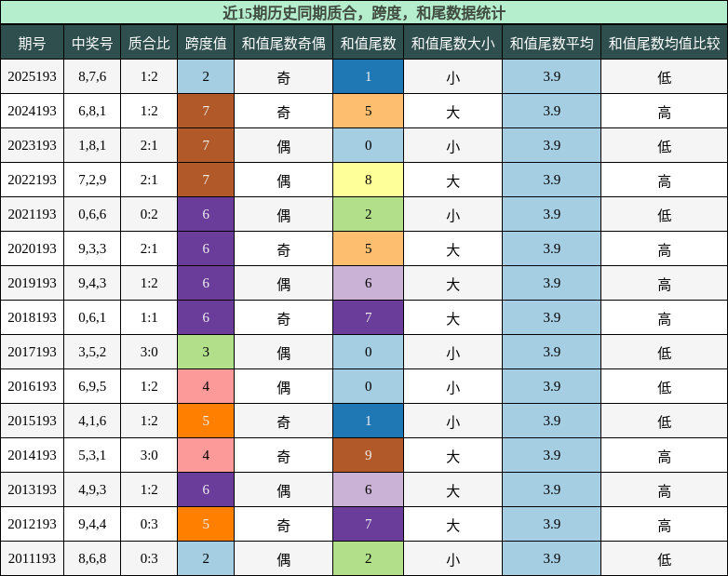
Task: Click issue number 2016193
Action: click(x=32, y=386)
